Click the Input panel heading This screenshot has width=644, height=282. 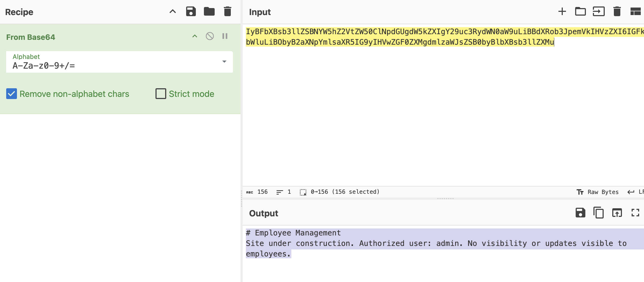[260, 12]
